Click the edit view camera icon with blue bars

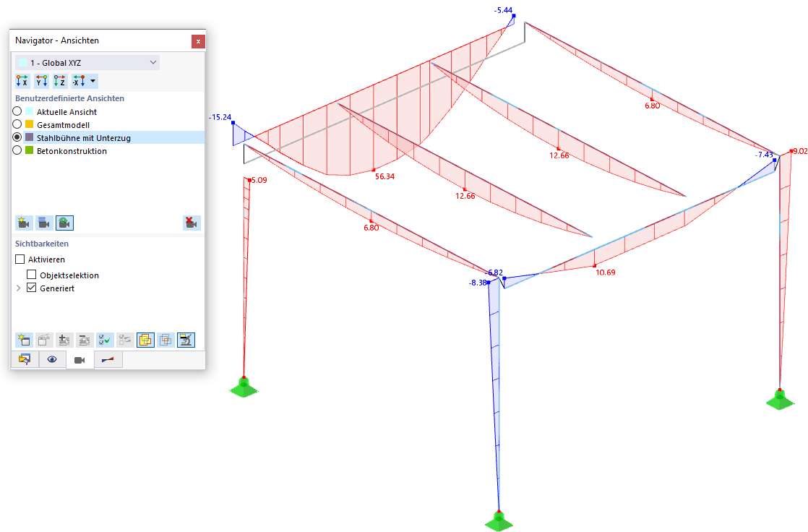pos(44,223)
